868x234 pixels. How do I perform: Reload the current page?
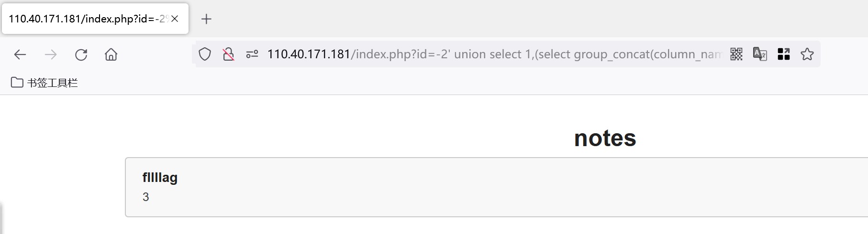(81, 54)
